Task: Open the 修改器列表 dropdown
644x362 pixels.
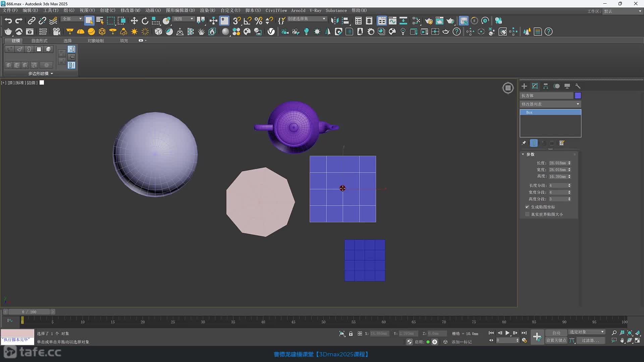Action: (x=550, y=104)
